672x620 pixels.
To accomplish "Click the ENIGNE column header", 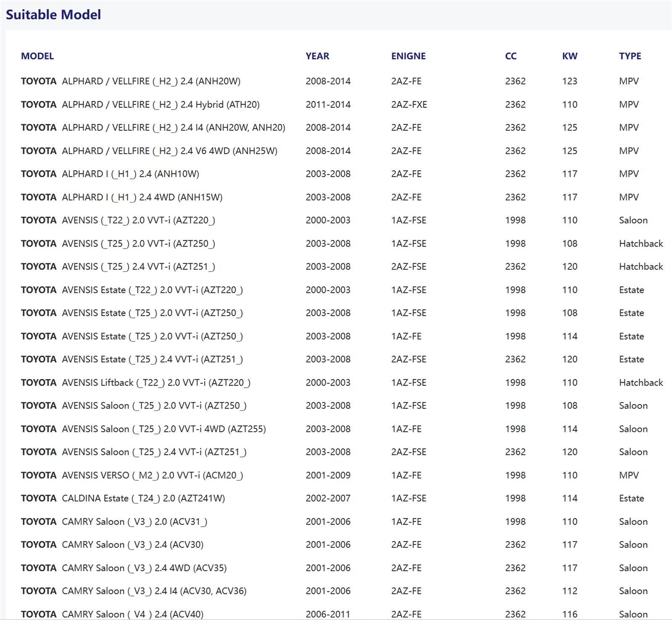I will point(409,56).
